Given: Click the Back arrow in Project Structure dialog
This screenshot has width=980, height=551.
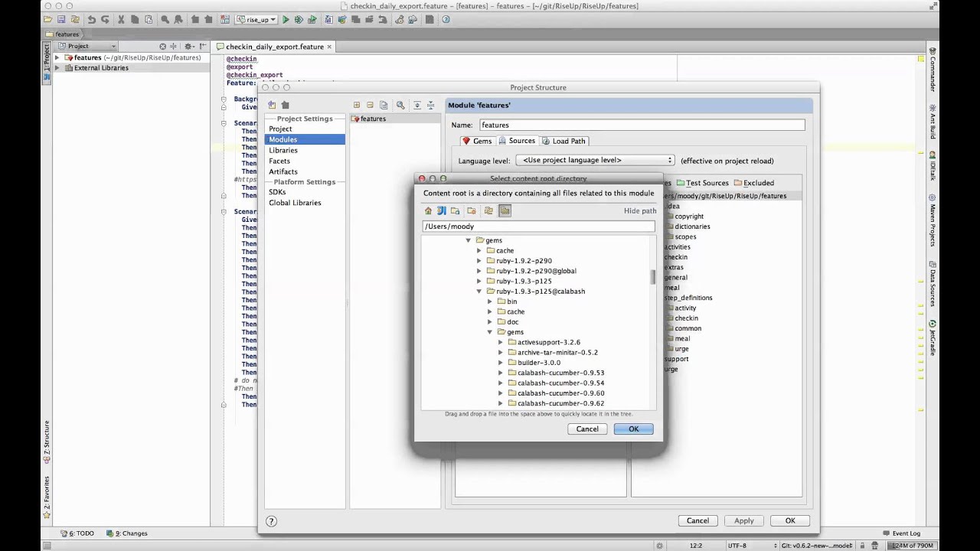Looking at the screenshot, I should (272, 105).
